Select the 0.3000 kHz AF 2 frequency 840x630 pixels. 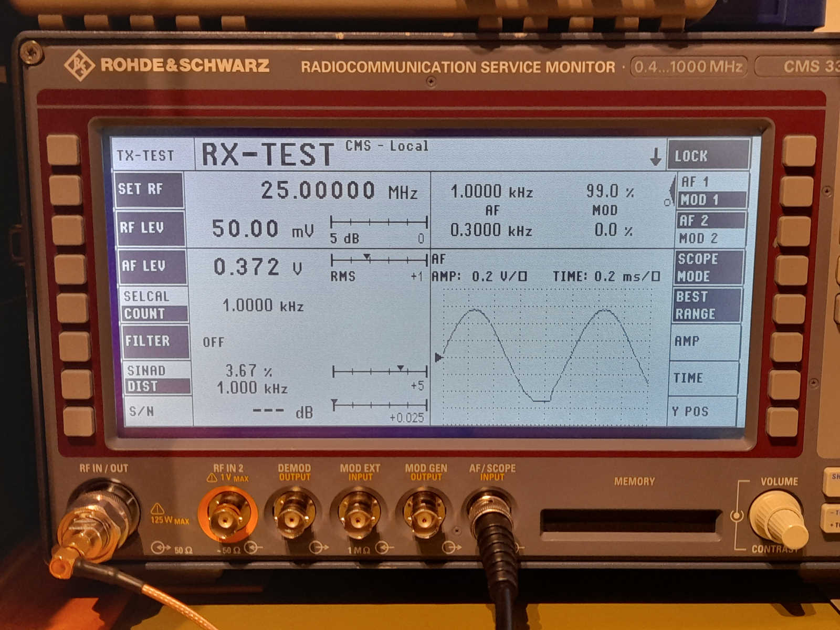[491, 230]
